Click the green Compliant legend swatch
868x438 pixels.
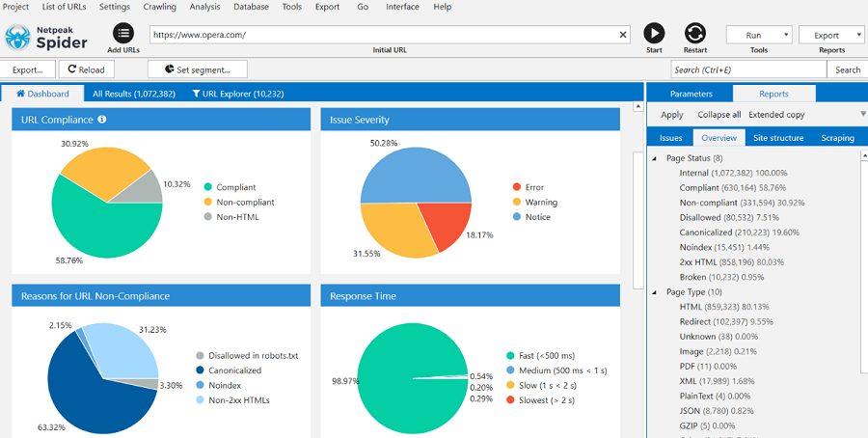coord(207,187)
